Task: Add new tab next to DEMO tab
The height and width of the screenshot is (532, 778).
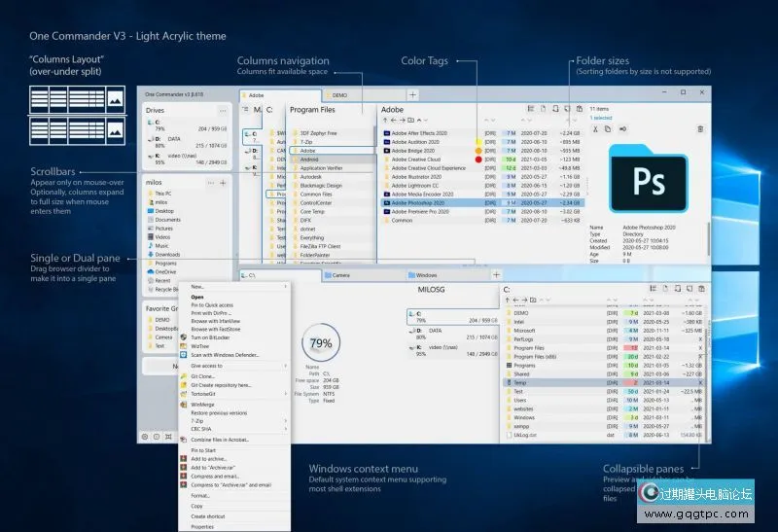Action: pyautogui.click(x=413, y=95)
